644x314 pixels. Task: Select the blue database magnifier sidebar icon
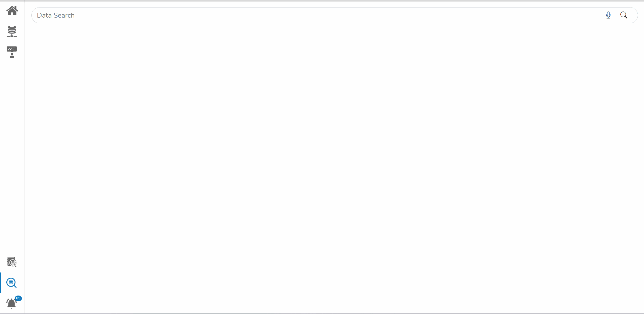click(12, 283)
